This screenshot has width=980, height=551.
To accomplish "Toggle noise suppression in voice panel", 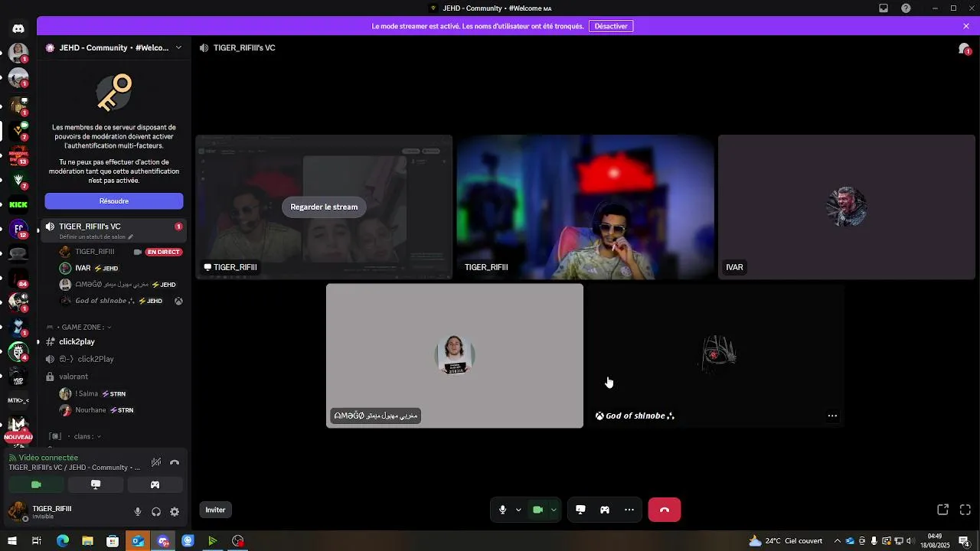I will (156, 462).
